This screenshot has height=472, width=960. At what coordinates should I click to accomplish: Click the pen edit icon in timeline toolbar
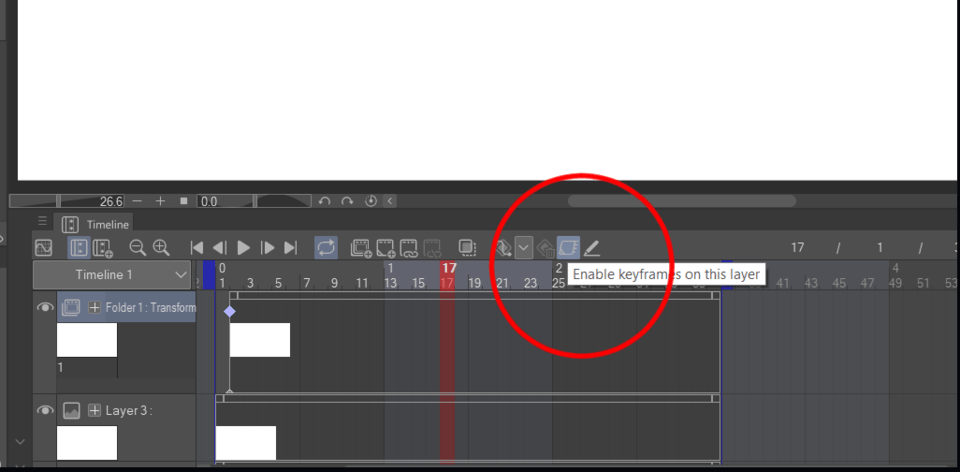coord(591,248)
